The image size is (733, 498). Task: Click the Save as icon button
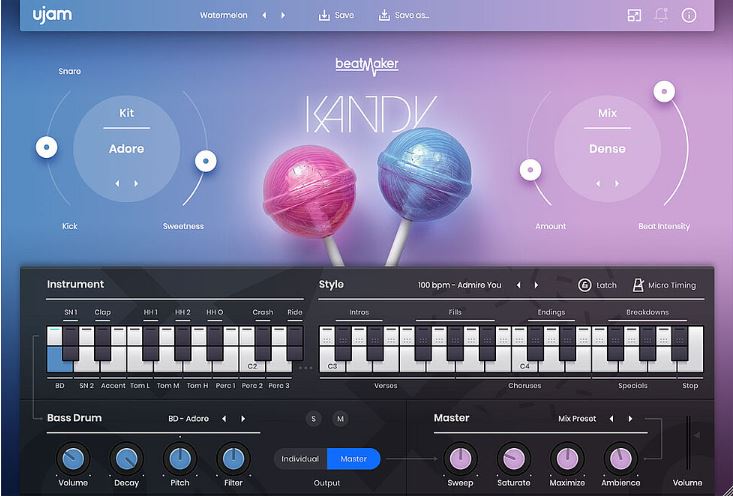384,15
